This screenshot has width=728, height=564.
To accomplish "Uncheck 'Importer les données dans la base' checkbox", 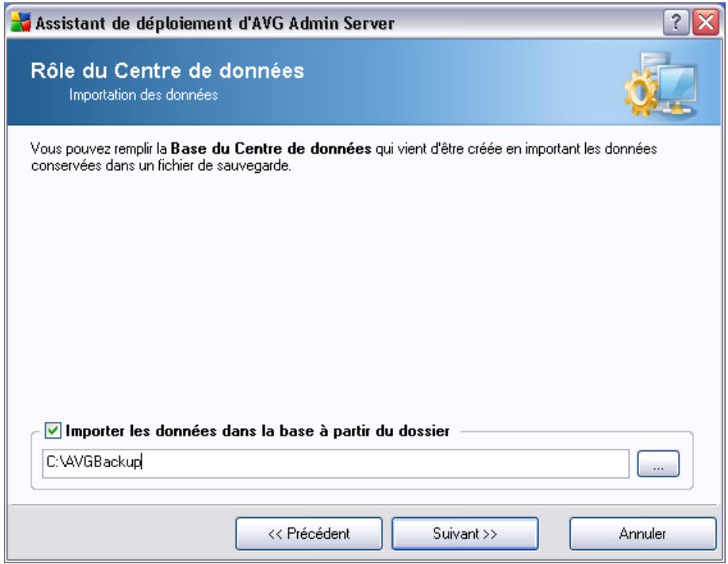I will [52, 430].
